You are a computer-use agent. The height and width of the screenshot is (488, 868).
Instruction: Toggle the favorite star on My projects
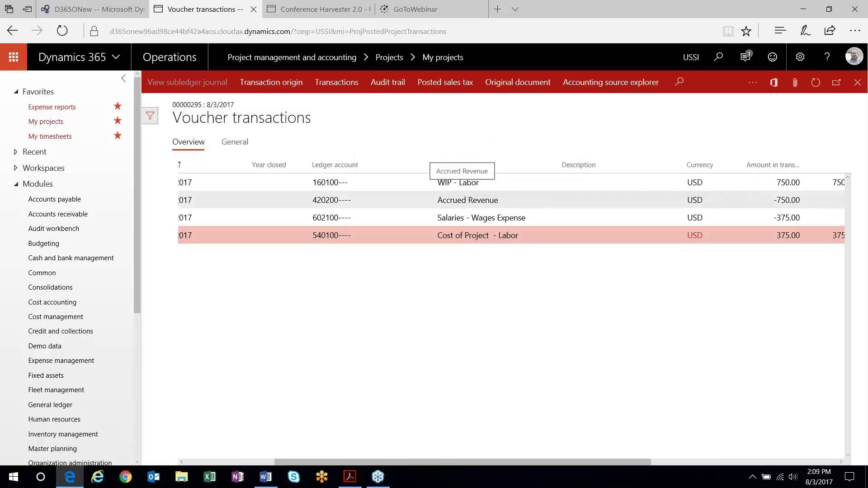117,121
